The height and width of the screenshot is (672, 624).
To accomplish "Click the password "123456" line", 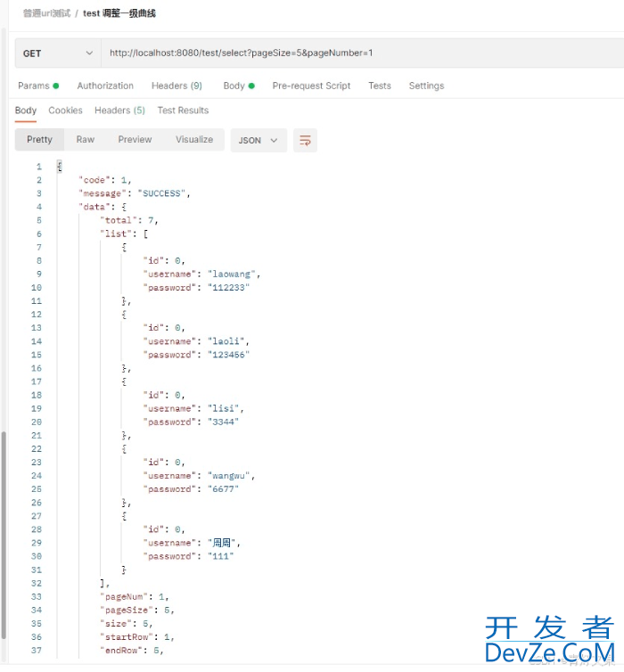I will pos(196,355).
